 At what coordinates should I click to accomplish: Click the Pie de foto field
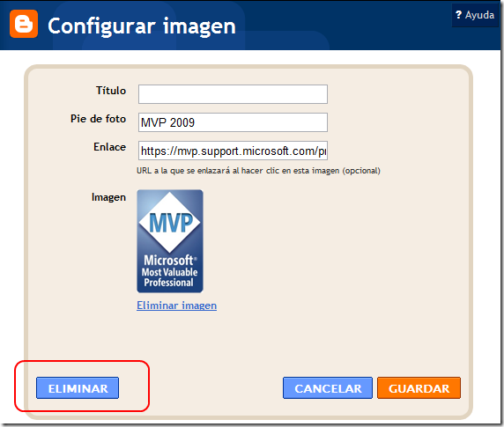[233, 122]
